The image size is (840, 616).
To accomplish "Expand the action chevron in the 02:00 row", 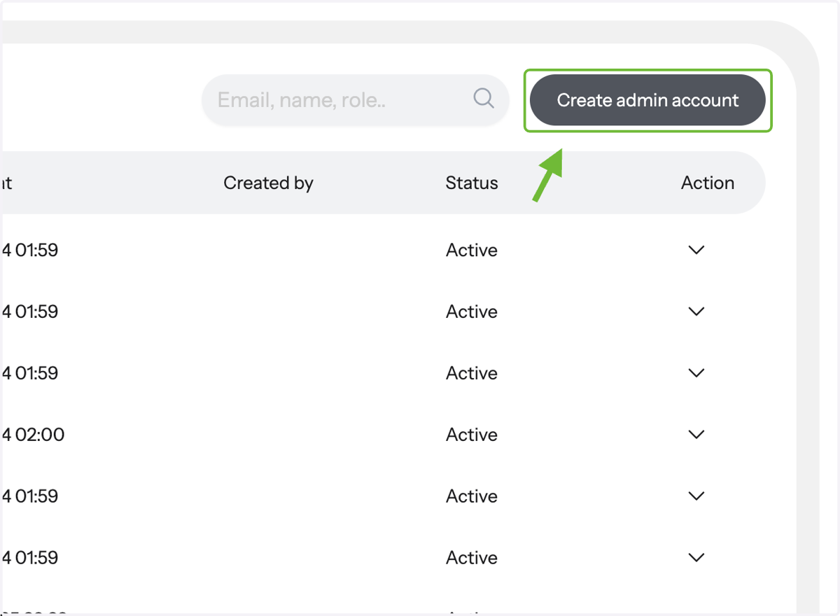I will click(x=696, y=435).
